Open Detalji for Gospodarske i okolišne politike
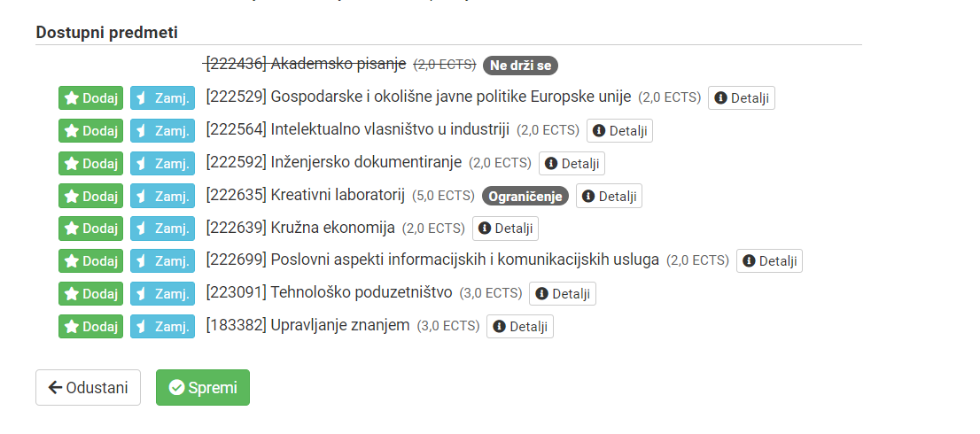The height and width of the screenshot is (434, 980). 742,98
